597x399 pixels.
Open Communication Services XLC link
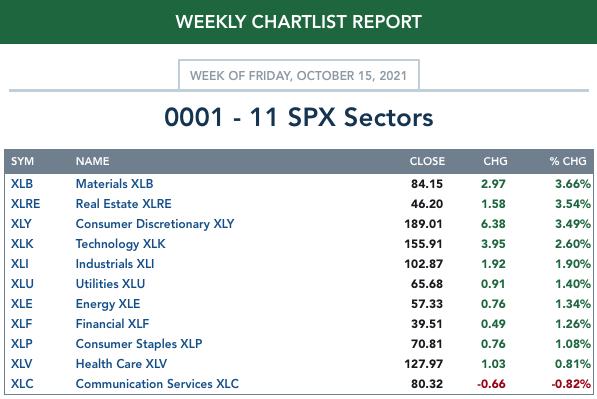(157, 384)
